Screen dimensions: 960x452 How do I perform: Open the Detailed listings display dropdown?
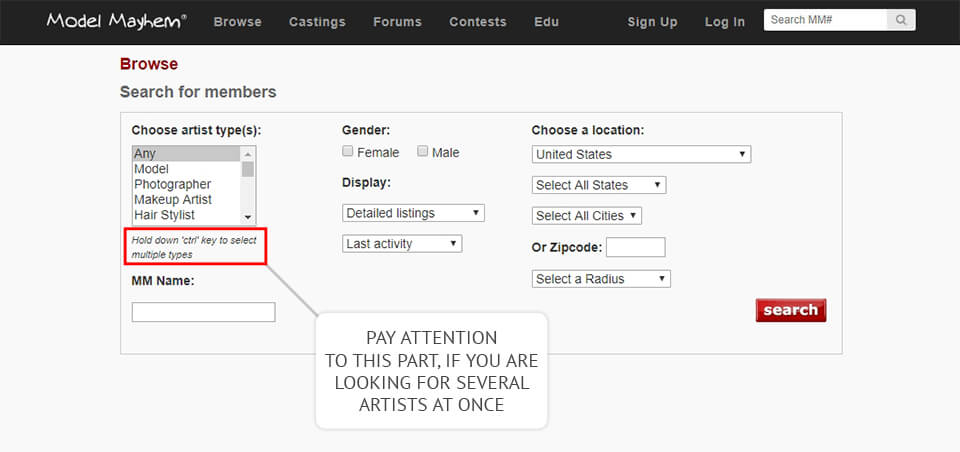click(x=413, y=213)
